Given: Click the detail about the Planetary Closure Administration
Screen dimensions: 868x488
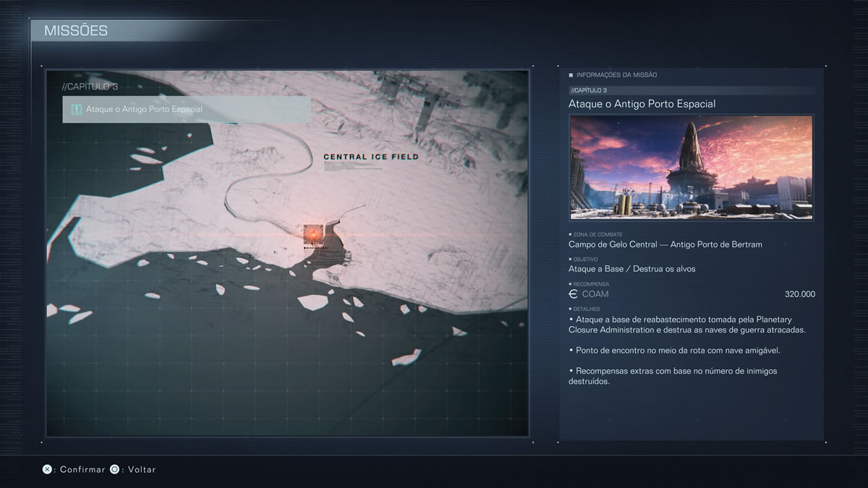Looking at the screenshot, I should pyautogui.click(x=688, y=325).
